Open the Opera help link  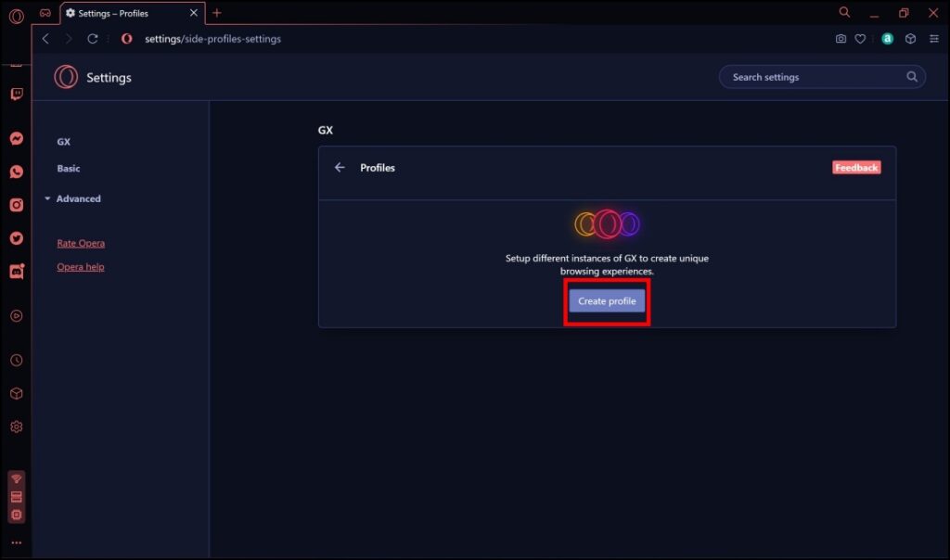[x=81, y=266]
